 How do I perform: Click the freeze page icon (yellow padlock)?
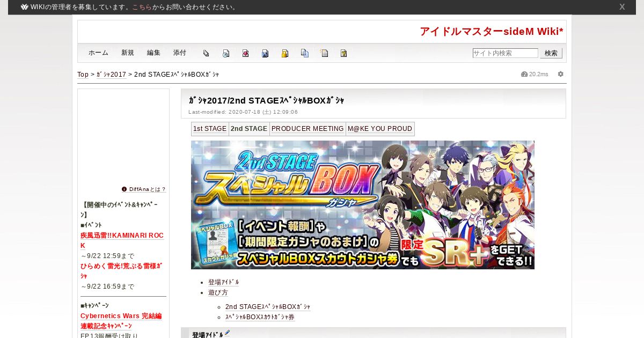tap(285, 53)
